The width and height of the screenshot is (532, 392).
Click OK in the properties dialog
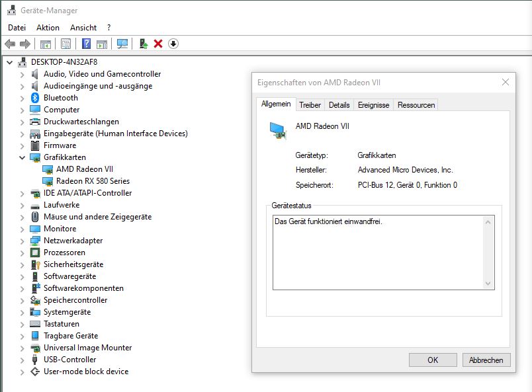[x=433, y=360]
